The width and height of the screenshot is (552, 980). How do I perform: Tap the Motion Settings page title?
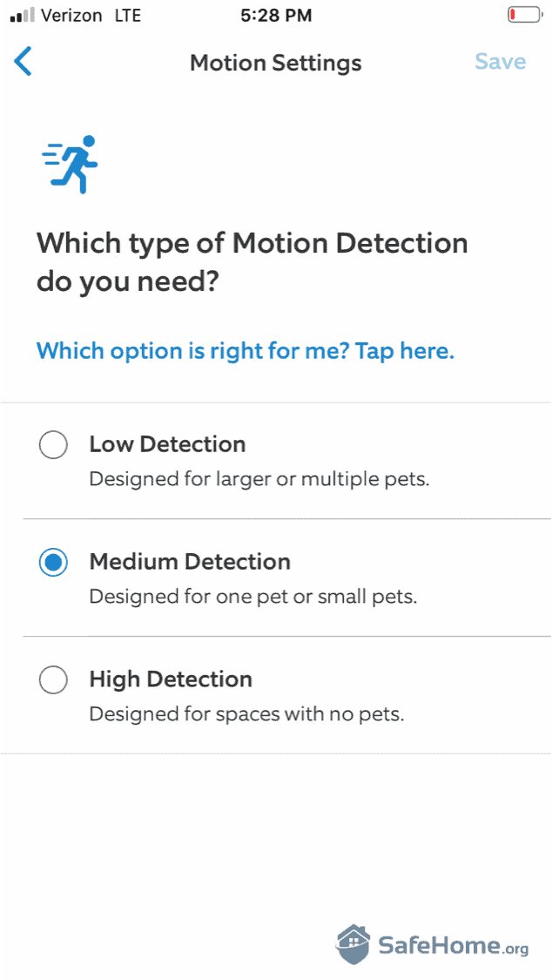pyautogui.click(x=275, y=63)
